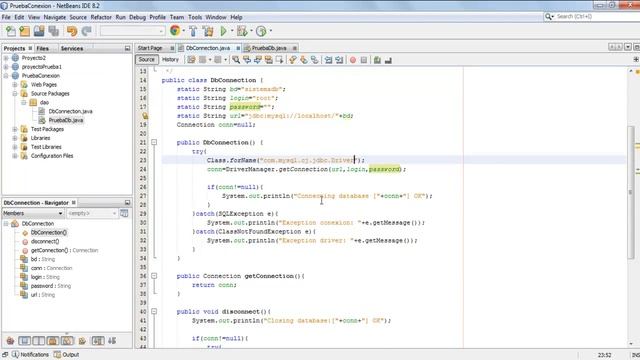Click the Profile Project icon
Viewport: 640px width, 360px height.
261,31
